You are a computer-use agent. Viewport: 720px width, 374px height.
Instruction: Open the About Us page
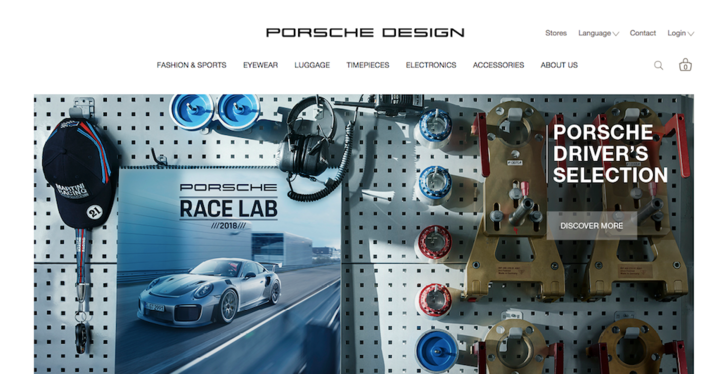click(x=559, y=65)
